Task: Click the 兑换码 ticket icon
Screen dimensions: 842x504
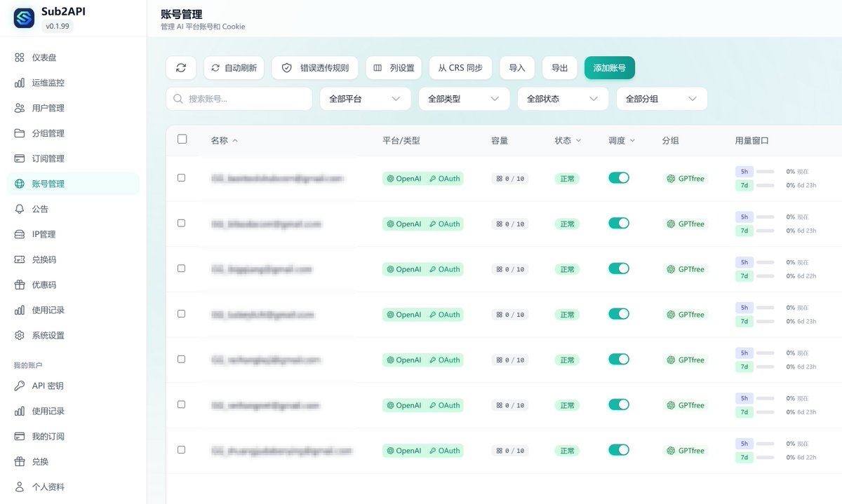Action: (20, 259)
